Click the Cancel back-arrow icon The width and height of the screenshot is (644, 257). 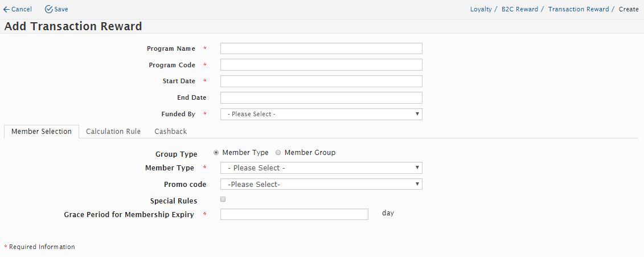[6, 10]
